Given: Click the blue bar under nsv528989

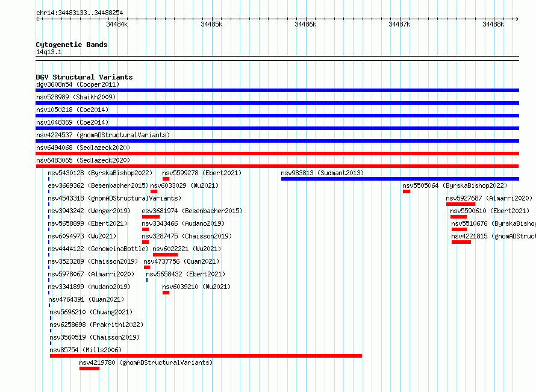Looking at the screenshot, I should (x=277, y=103).
